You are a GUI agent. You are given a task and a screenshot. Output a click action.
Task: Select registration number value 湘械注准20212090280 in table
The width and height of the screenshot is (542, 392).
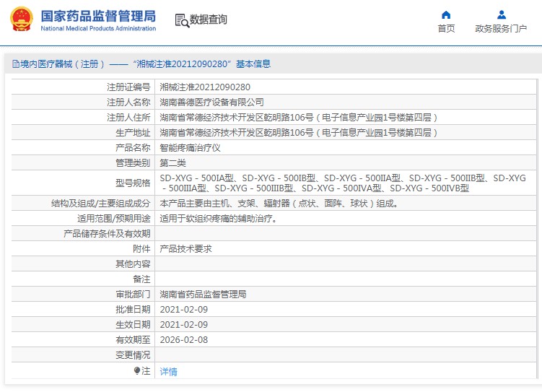pos(205,87)
